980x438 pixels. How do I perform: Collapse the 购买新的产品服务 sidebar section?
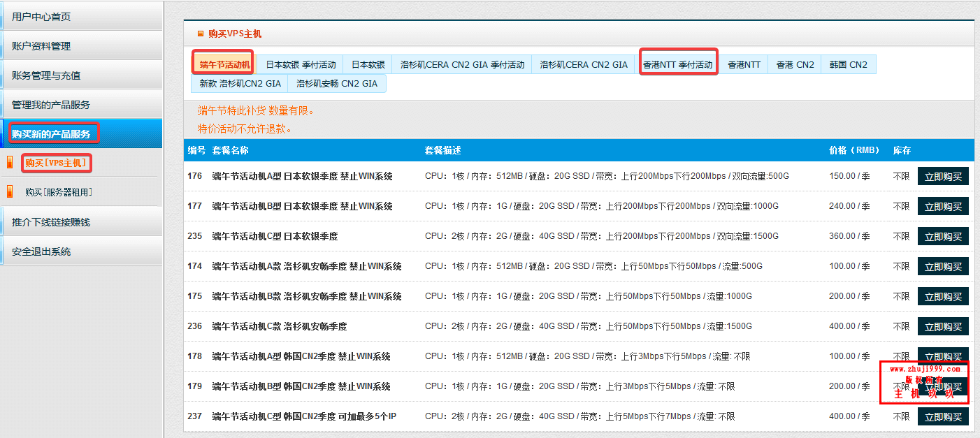coord(51,133)
